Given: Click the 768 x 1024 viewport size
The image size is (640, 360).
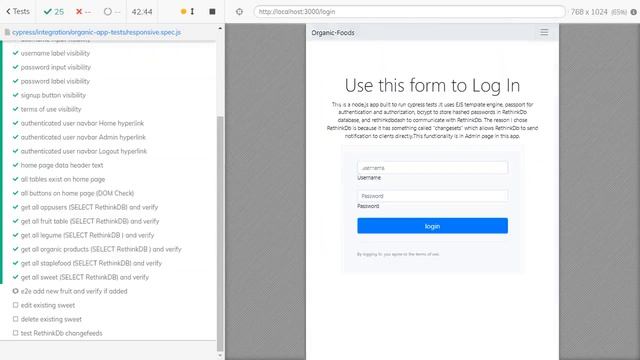Looking at the screenshot, I should (589, 12).
